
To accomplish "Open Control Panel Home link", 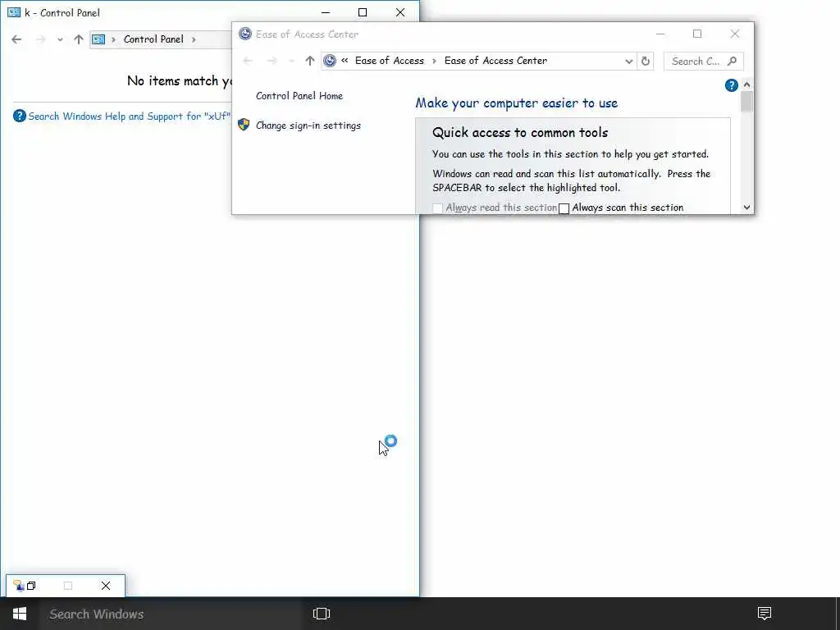I will coord(299,96).
